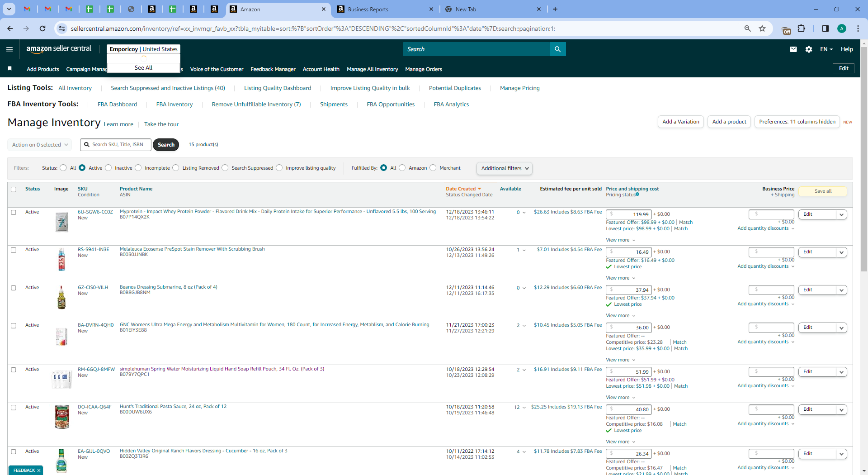This screenshot has height=475, width=868.
Task: Expand the Additional filters dropdown
Action: [x=505, y=168]
